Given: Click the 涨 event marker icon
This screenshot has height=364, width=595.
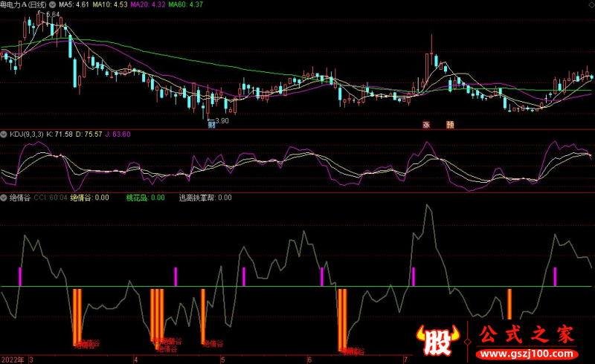Looking at the screenshot, I should (x=426, y=125).
